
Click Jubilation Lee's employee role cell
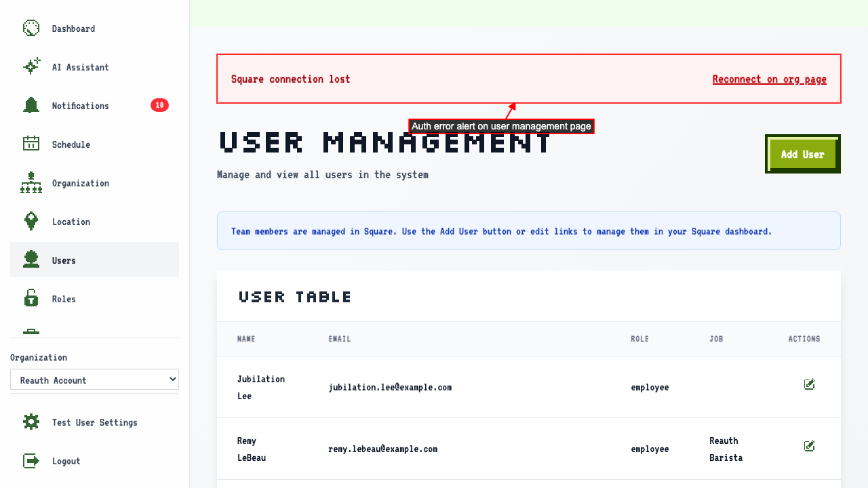tap(650, 388)
